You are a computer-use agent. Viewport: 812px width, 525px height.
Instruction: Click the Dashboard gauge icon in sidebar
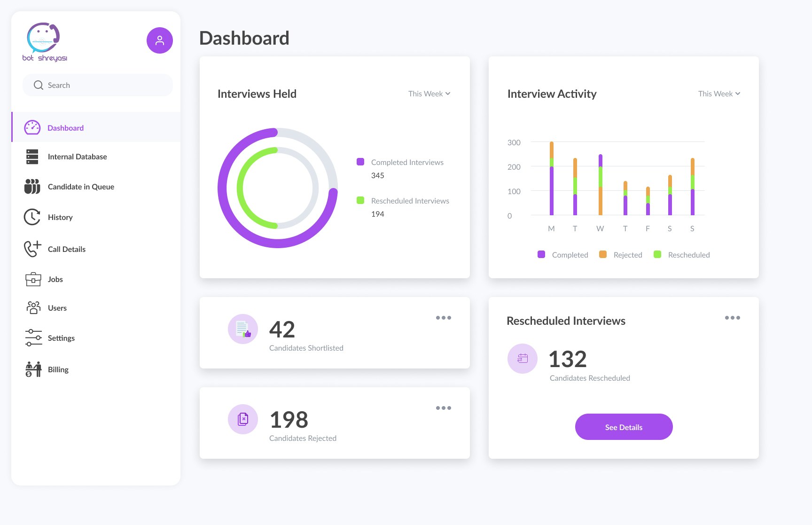pos(32,127)
